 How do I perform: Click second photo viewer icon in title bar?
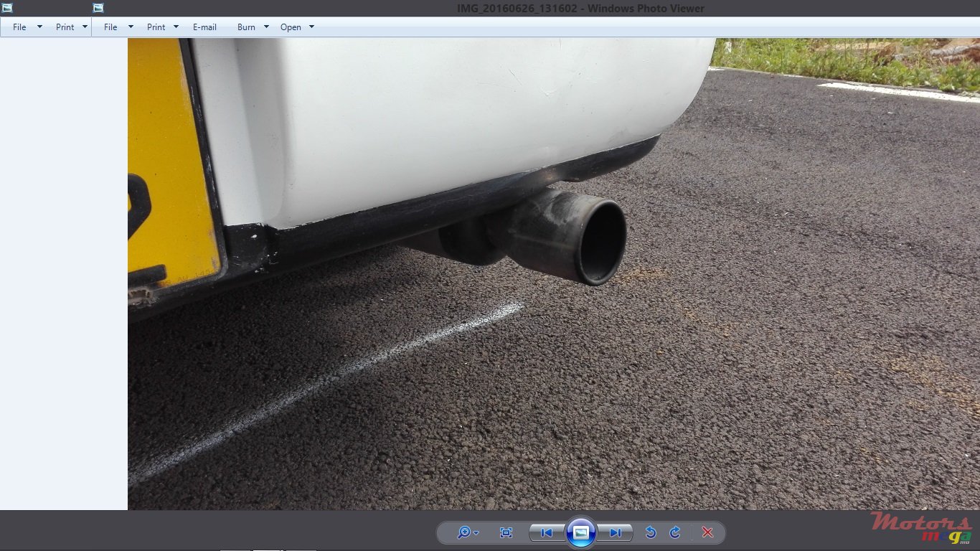click(98, 8)
